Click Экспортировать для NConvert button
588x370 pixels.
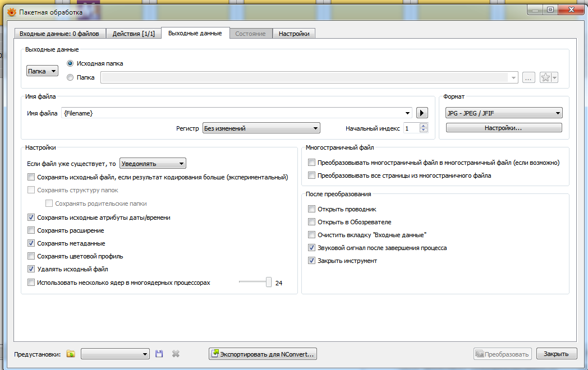(263, 354)
